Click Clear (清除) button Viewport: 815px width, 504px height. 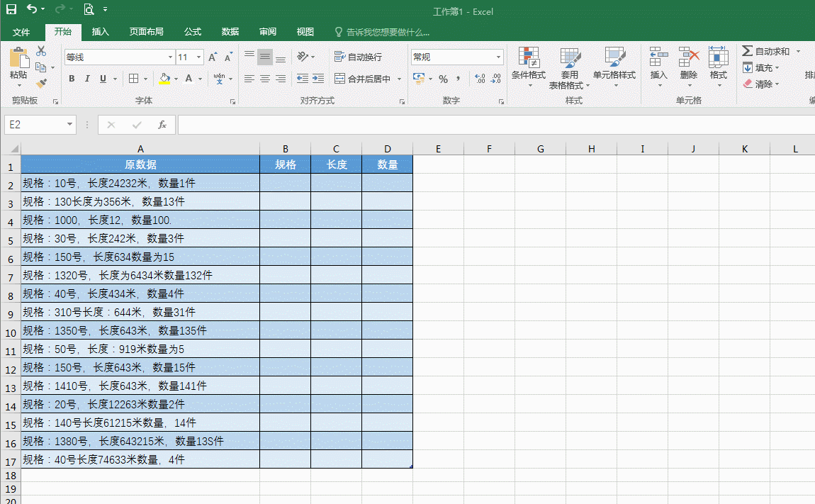click(x=758, y=84)
